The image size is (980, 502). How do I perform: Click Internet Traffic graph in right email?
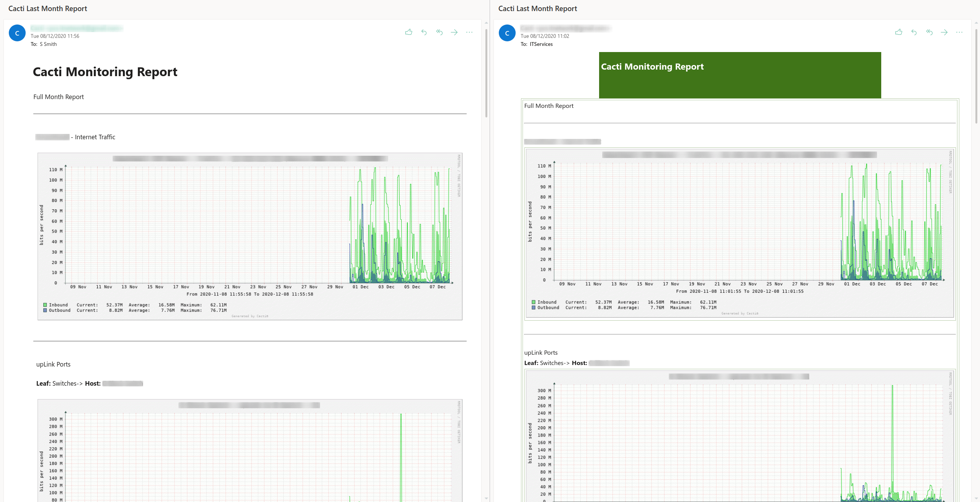740,233
